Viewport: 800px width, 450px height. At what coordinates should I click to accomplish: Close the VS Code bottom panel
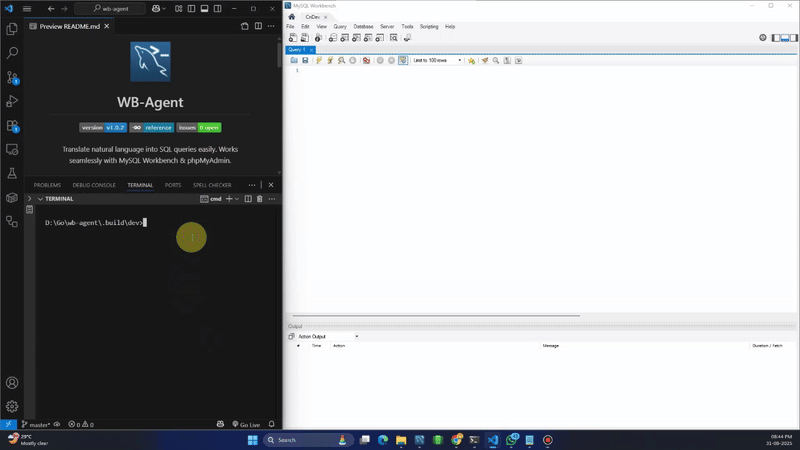(271, 185)
